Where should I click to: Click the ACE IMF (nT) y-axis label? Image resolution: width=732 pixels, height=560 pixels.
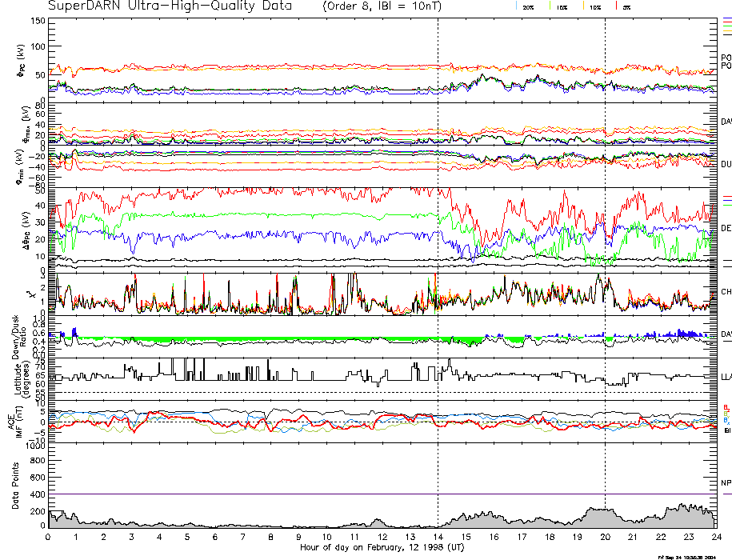pos(16,421)
